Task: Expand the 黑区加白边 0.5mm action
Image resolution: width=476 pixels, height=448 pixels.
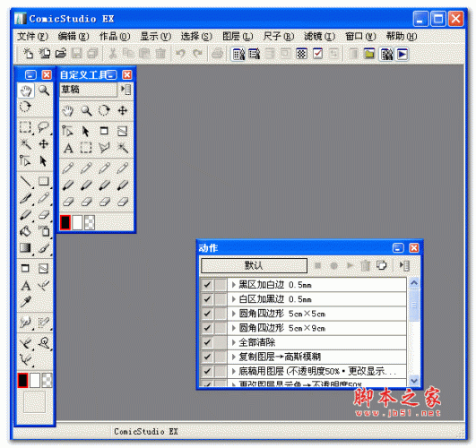Action: click(x=233, y=285)
